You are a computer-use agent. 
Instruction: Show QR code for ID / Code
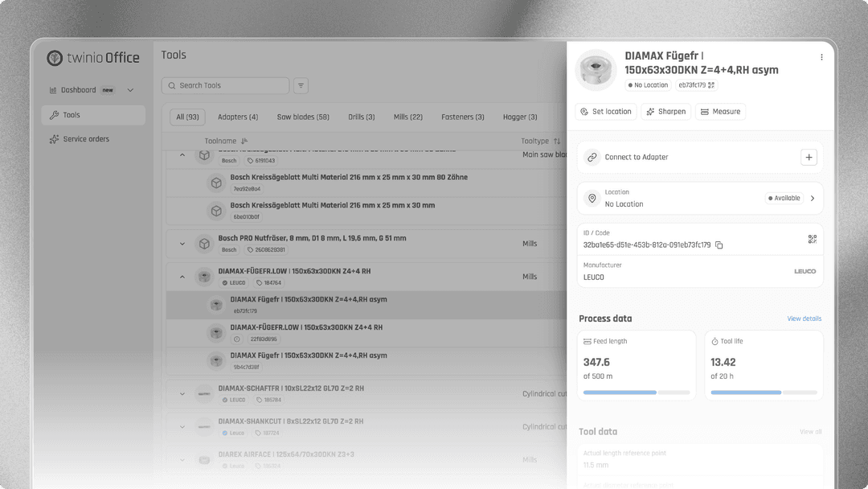click(812, 239)
